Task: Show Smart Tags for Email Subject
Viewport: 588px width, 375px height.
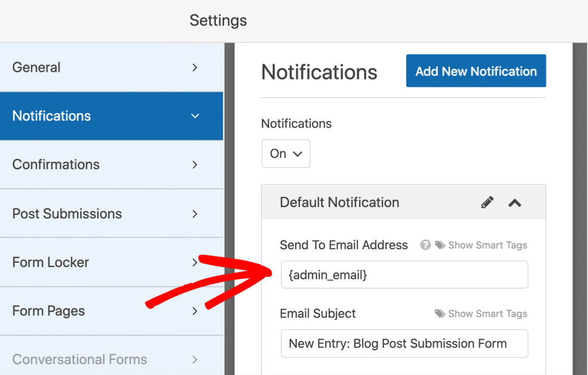Action: tap(487, 313)
